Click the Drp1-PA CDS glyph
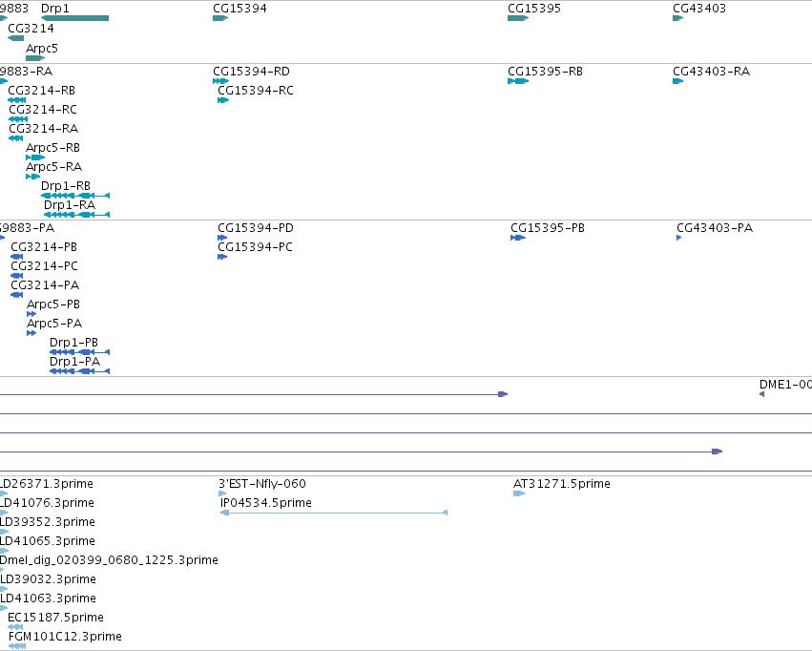This screenshot has height=651, width=812. 80,371
